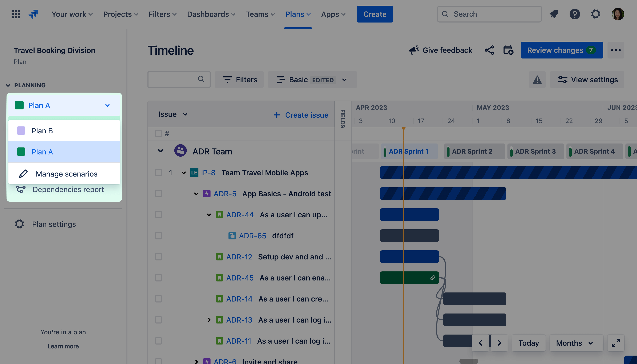Viewport: 637px width, 364px height.
Task: Click the fullscreen expand arrows icon
Action: (616, 343)
